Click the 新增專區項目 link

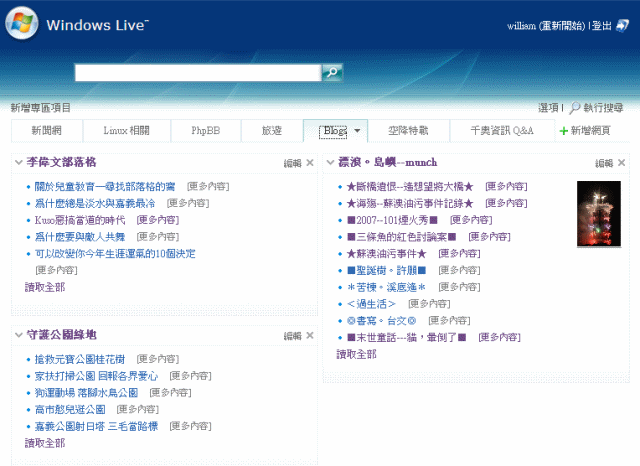click(x=40, y=108)
